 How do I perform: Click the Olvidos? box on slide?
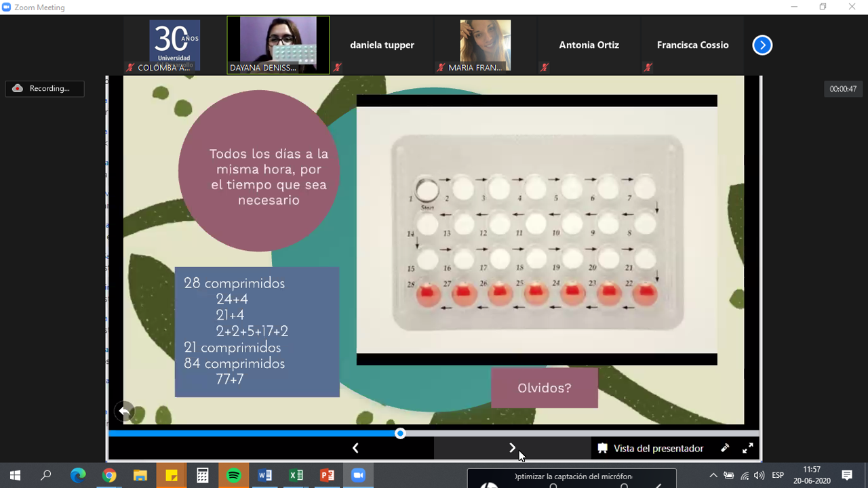point(544,388)
